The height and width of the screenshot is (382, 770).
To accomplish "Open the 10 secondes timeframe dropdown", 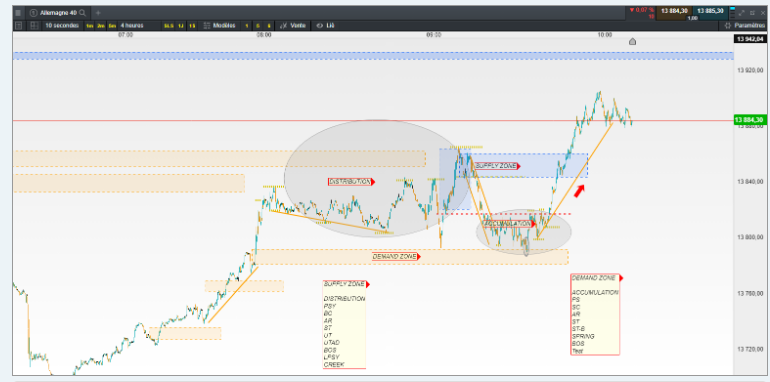I will pos(62,25).
